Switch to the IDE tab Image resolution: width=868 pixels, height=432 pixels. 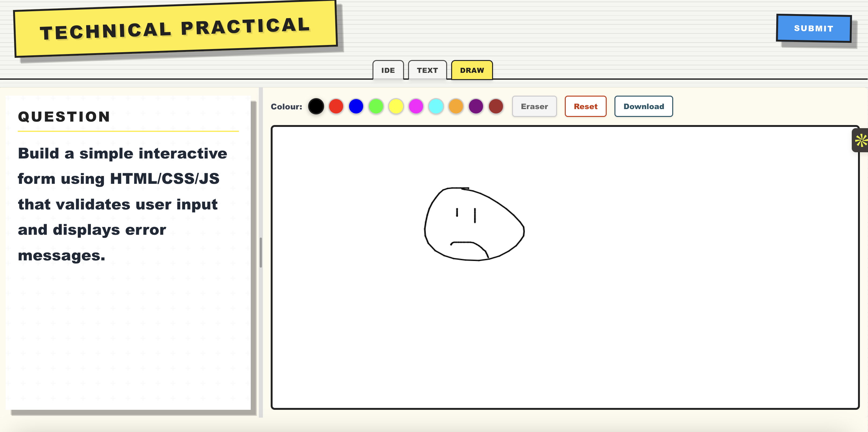click(x=388, y=70)
